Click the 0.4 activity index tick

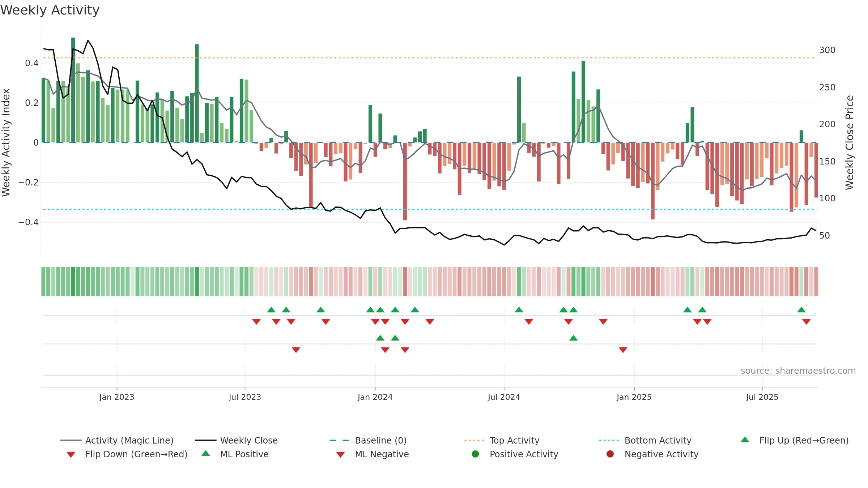tap(32, 63)
